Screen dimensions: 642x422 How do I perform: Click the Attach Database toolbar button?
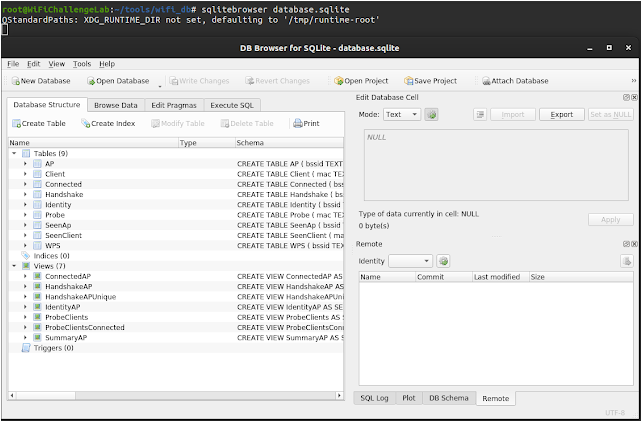[515, 81]
